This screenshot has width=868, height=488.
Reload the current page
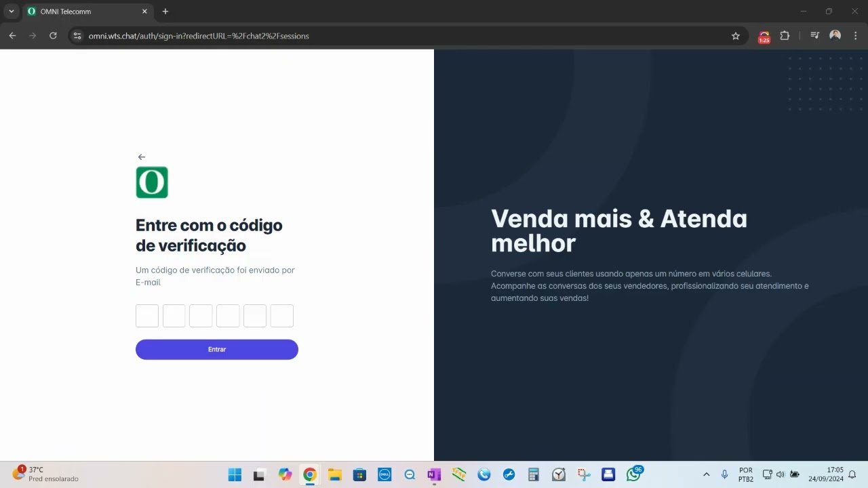coord(53,36)
